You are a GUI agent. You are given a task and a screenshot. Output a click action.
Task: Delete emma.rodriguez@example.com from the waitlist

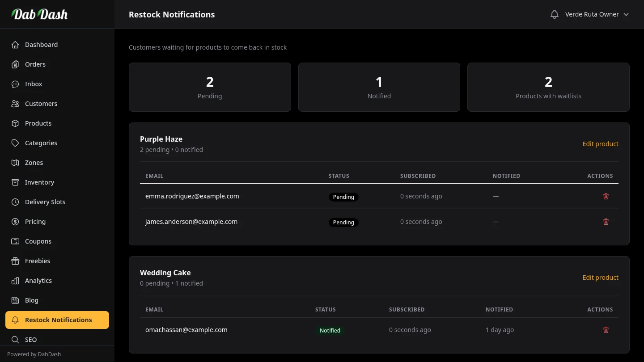[606, 196]
